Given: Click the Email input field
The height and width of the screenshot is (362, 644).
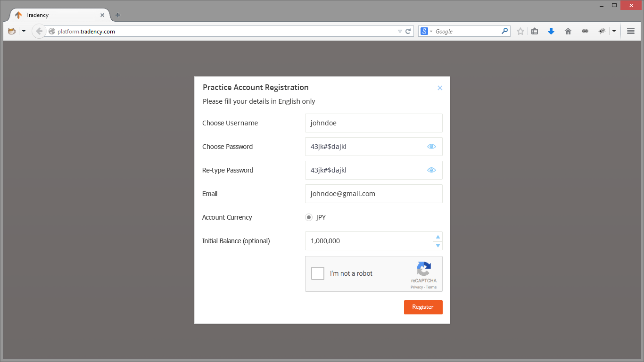Looking at the screenshot, I should click(373, 194).
